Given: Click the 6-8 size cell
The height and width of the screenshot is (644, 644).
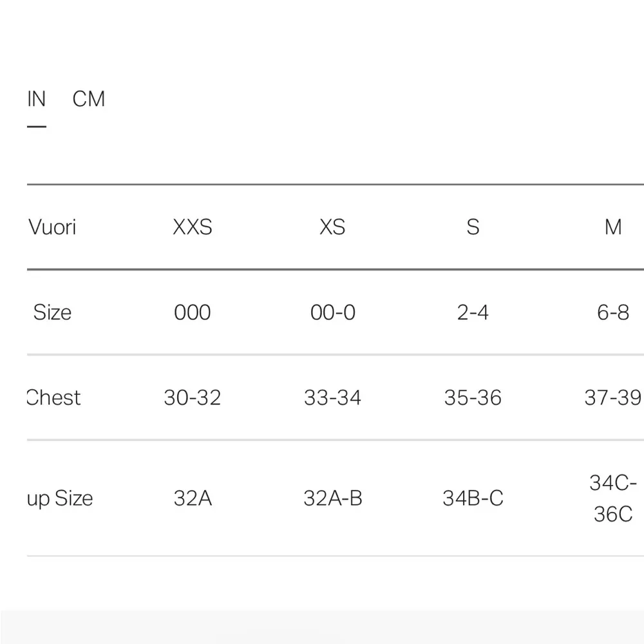Looking at the screenshot, I should pos(613,312).
